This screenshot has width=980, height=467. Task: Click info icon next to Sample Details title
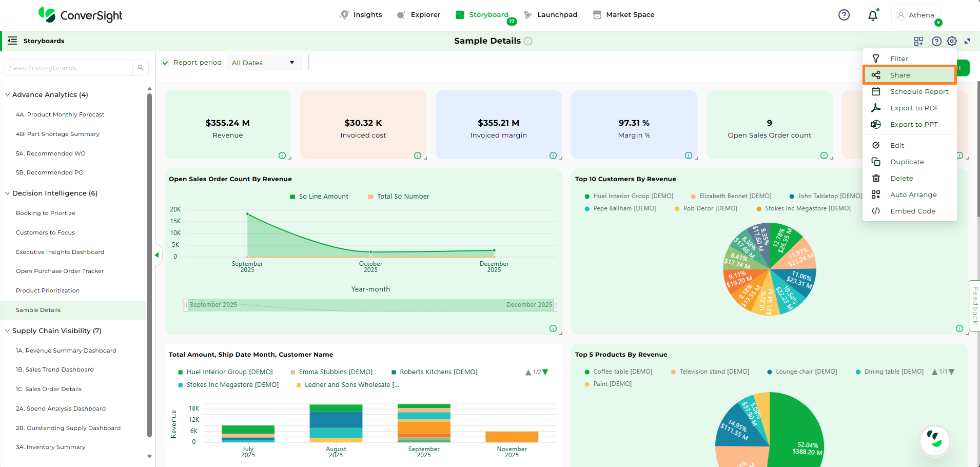(x=528, y=41)
